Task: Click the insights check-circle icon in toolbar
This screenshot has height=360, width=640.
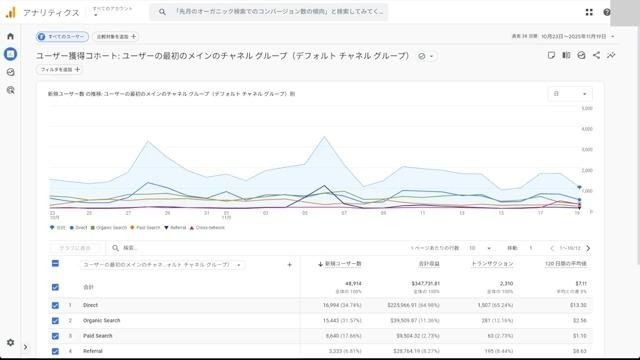Action: click(x=581, y=55)
